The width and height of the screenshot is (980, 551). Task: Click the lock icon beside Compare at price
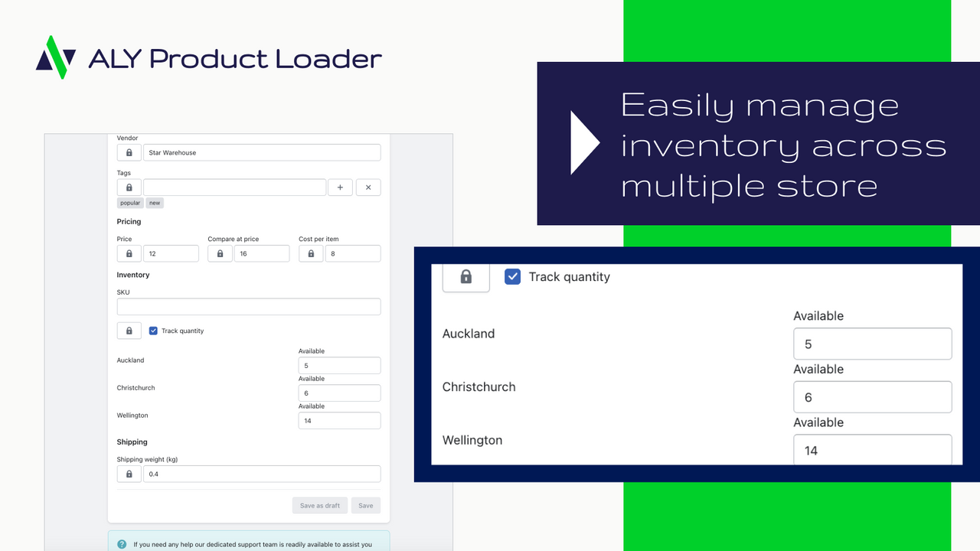(220, 253)
